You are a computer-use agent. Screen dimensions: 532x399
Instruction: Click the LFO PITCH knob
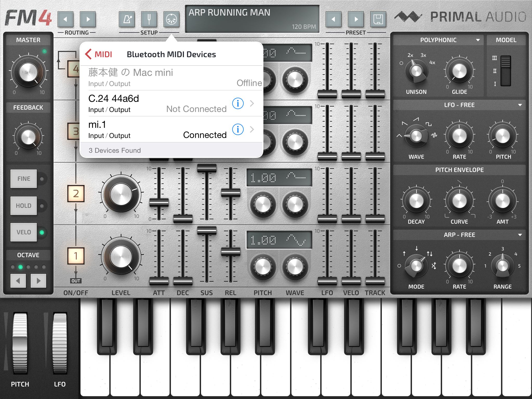[503, 136]
